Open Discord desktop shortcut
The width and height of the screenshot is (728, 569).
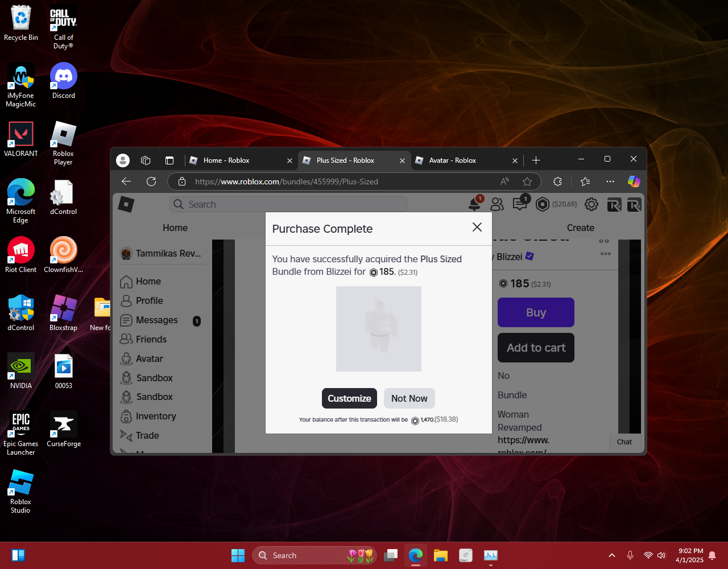(63, 81)
